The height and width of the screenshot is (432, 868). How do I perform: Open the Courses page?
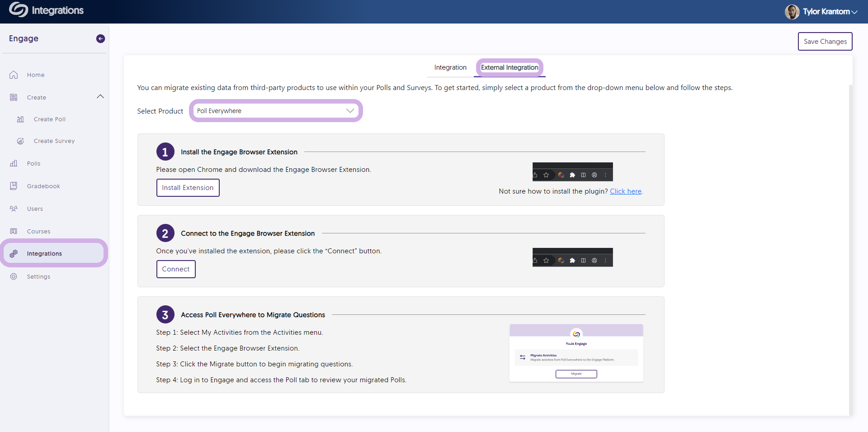38,231
